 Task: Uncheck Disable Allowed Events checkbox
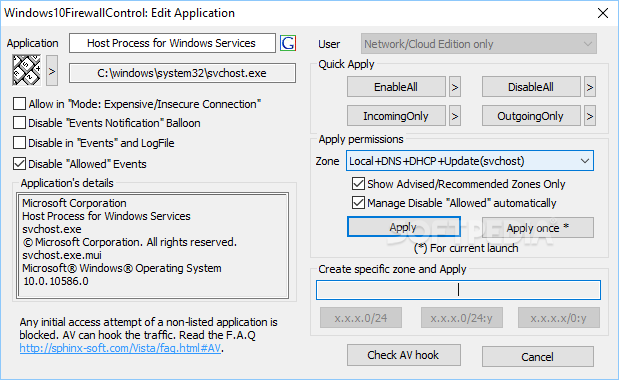(19, 164)
